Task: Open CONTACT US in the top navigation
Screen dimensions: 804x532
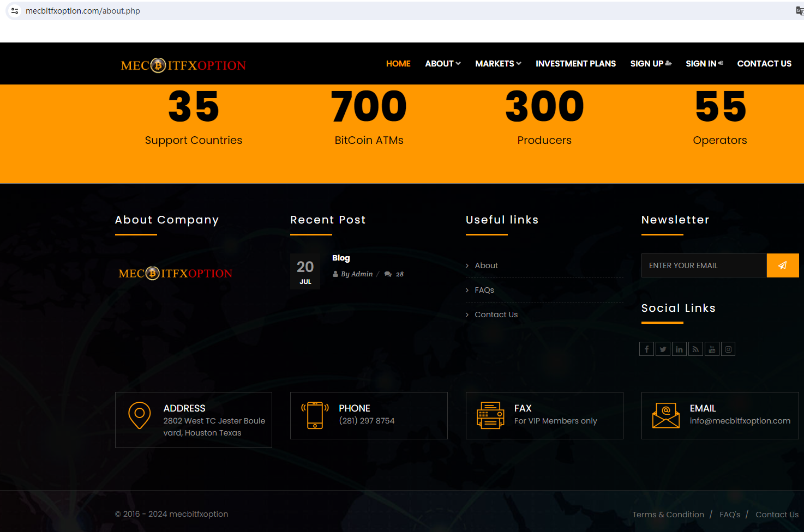Action: pyautogui.click(x=764, y=64)
